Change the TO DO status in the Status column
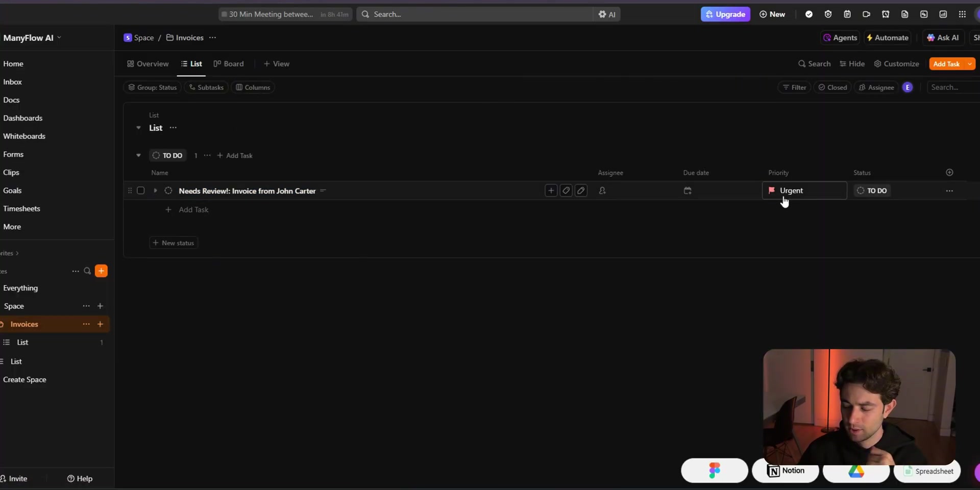980x490 pixels. [x=872, y=191]
